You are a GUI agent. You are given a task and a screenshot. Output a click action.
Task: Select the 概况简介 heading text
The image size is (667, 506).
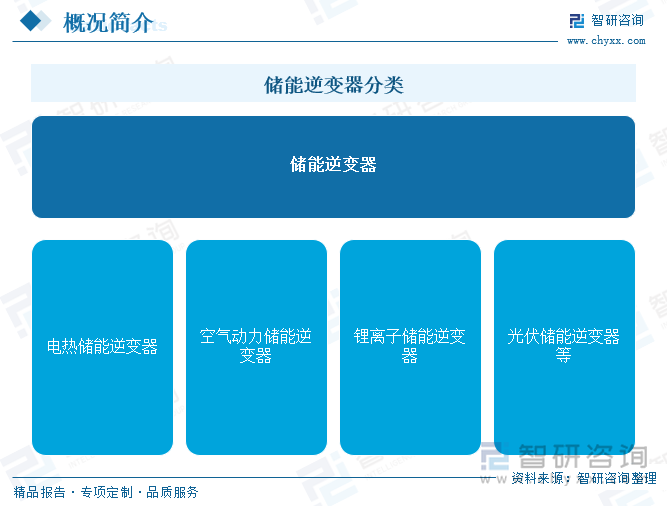(108, 23)
